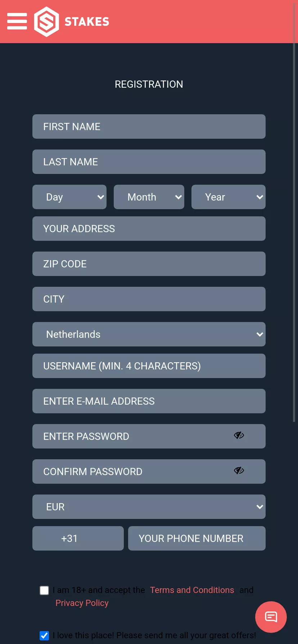Click into the Last Name field

[x=149, y=162]
